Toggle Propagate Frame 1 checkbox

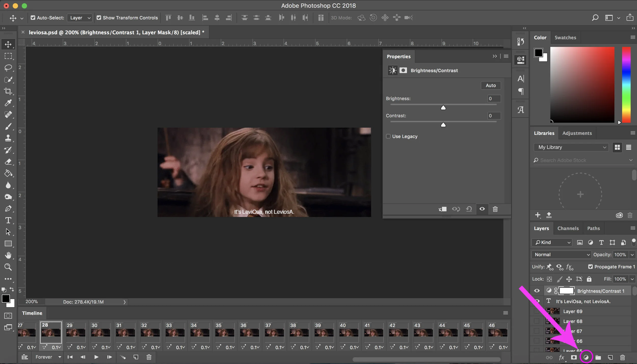tap(590, 267)
